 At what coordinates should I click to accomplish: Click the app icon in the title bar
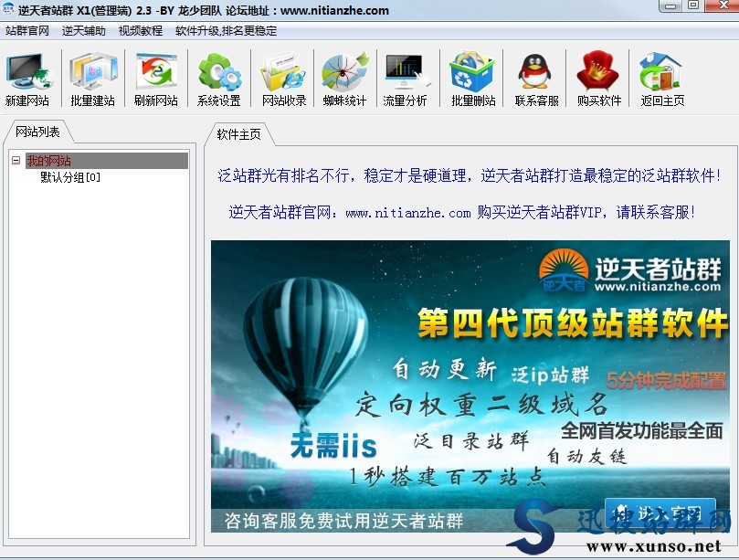click(8, 9)
